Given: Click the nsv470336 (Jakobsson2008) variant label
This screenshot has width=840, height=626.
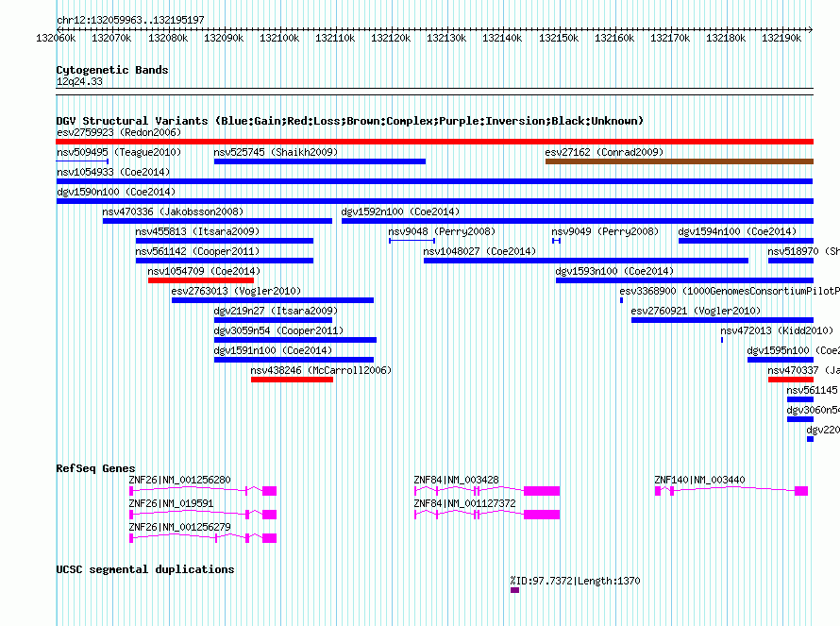Looking at the screenshot, I should (173, 211).
